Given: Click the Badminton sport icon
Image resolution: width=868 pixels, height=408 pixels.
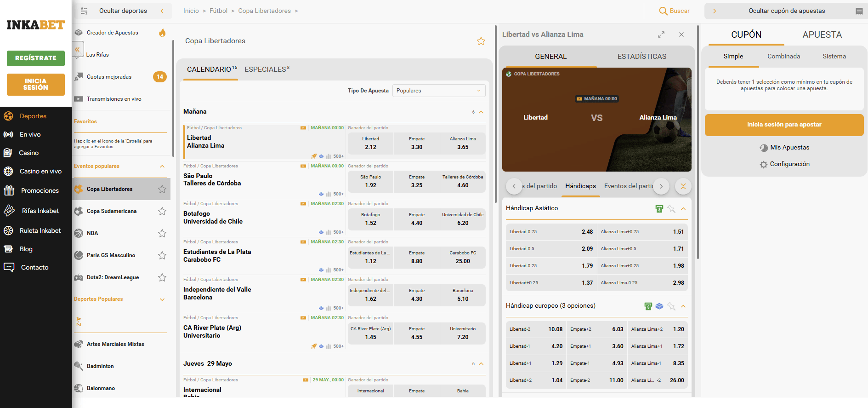Looking at the screenshot, I should point(79,366).
